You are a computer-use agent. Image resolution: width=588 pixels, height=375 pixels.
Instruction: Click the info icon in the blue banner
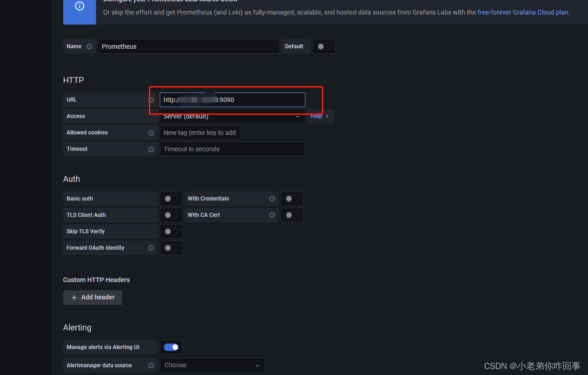80,6
